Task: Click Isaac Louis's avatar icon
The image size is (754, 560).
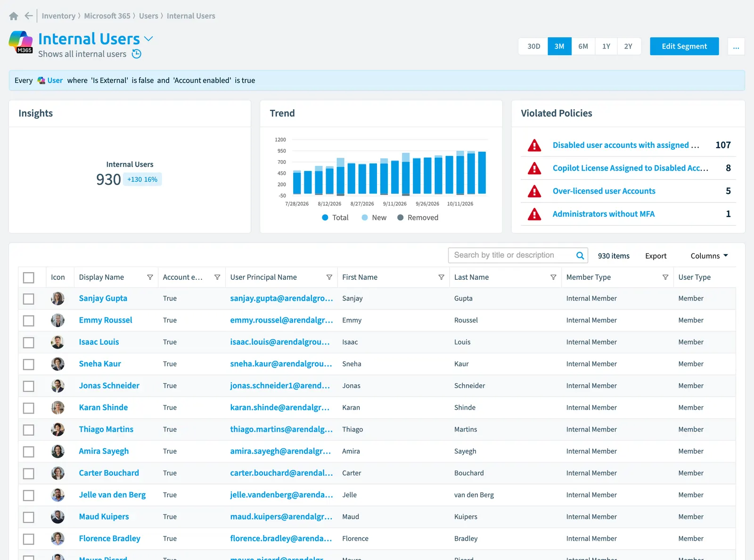Action: (x=57, y=342)
